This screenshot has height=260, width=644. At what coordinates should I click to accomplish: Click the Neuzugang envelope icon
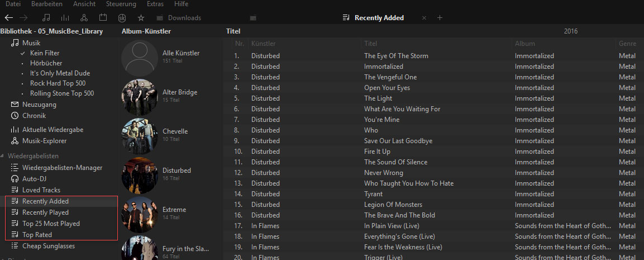(x=15, y=105)
